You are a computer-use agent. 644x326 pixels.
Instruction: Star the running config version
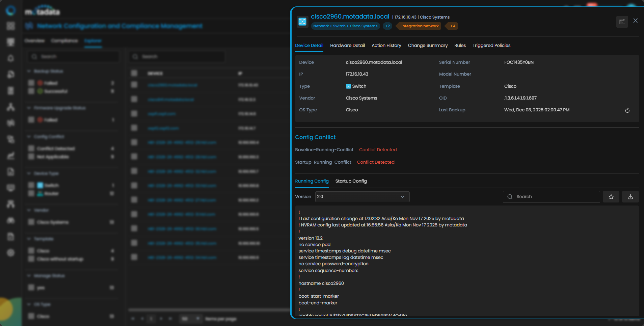611,197
